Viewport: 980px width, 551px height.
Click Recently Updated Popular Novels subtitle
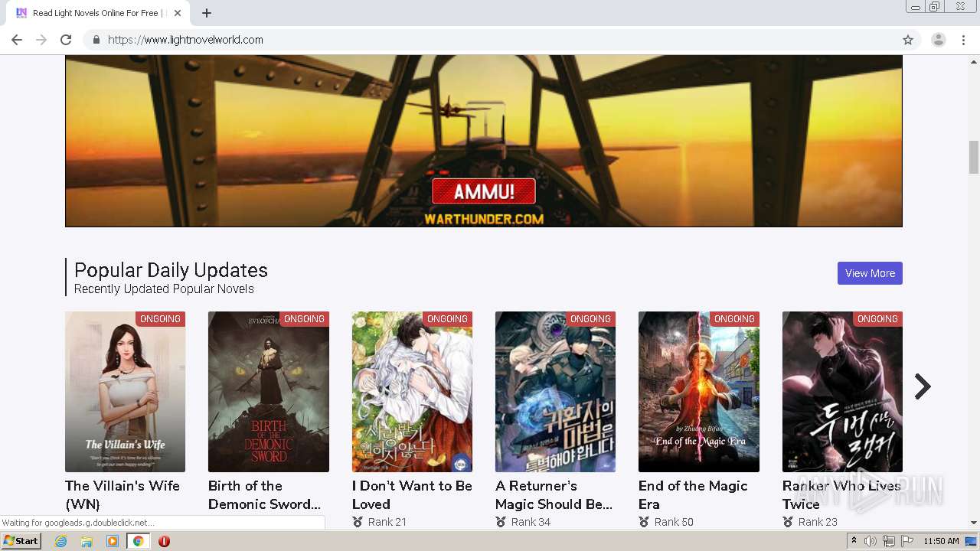164,289
